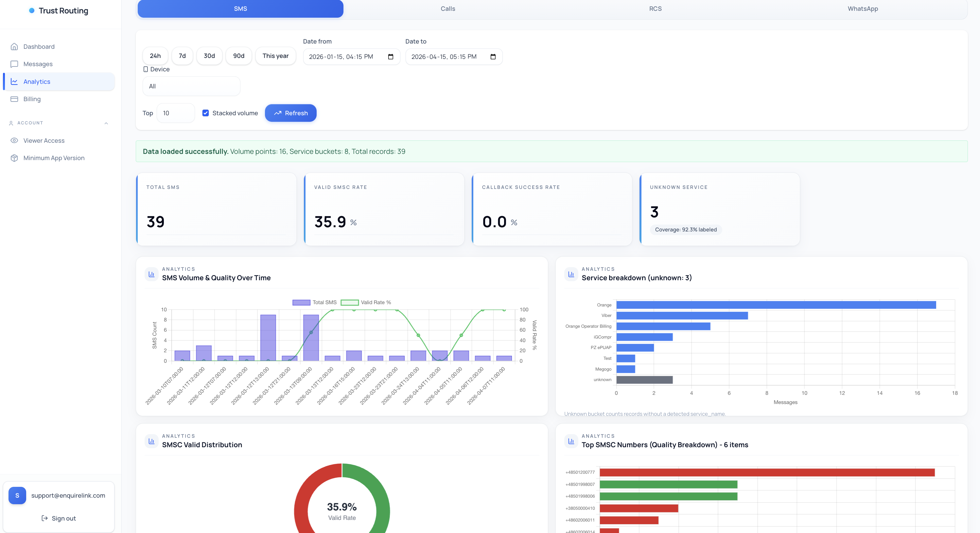The image size is (980, 533).
Task: Click the Sign out arrow icon
Action: click(44, 518)
